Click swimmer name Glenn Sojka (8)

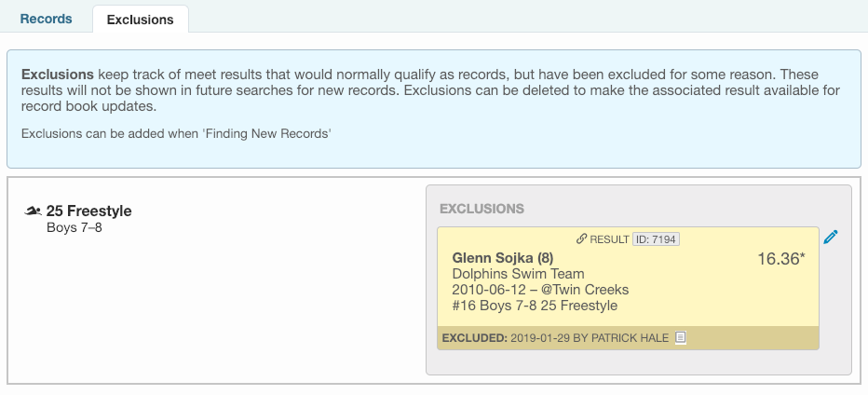(x=502, y=257)
